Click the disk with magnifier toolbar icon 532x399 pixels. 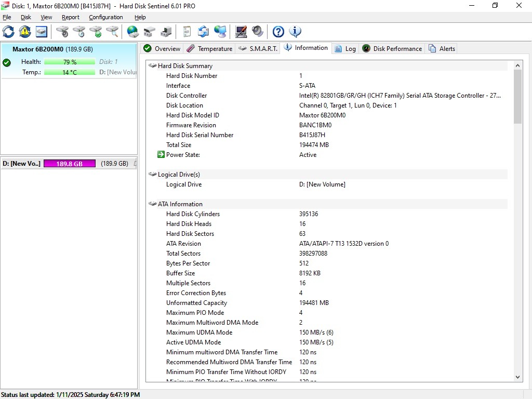(x=112, y=32)
